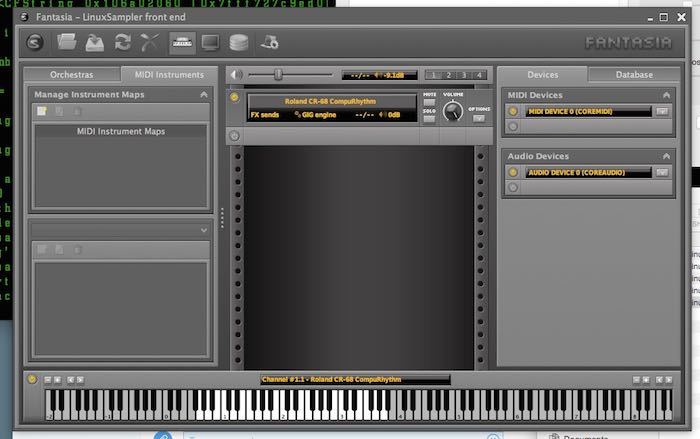The image size is (700, 439).
Task: Expand the Roland channel Options dropdown
Action: [479, 118]
